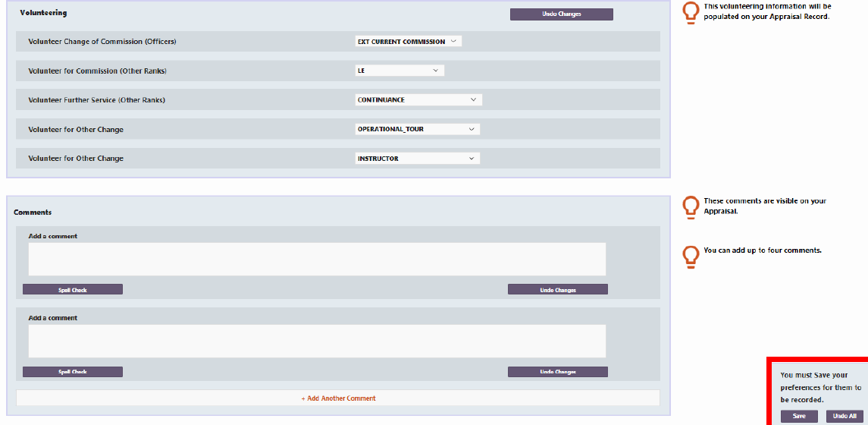Screen dimensions: 868x425
Task: Undo changes to the first comment
Action: coord(557,290)
